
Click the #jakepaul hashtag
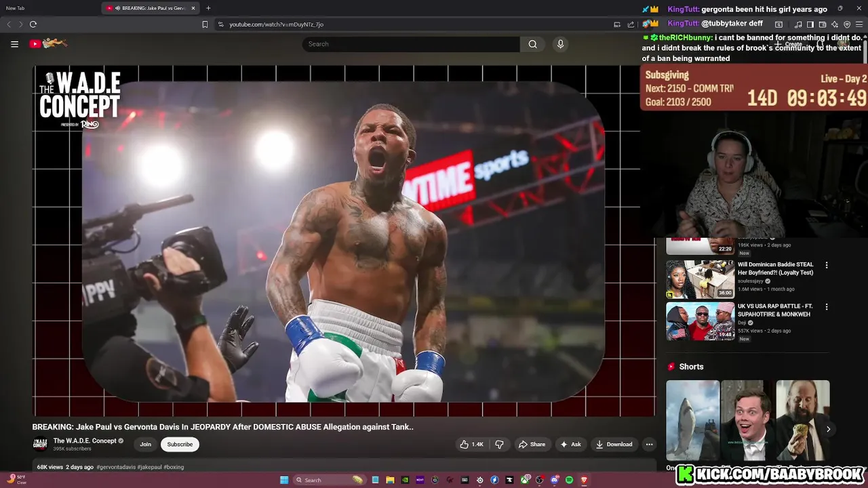pyautogui.click(x=149, y=467)
